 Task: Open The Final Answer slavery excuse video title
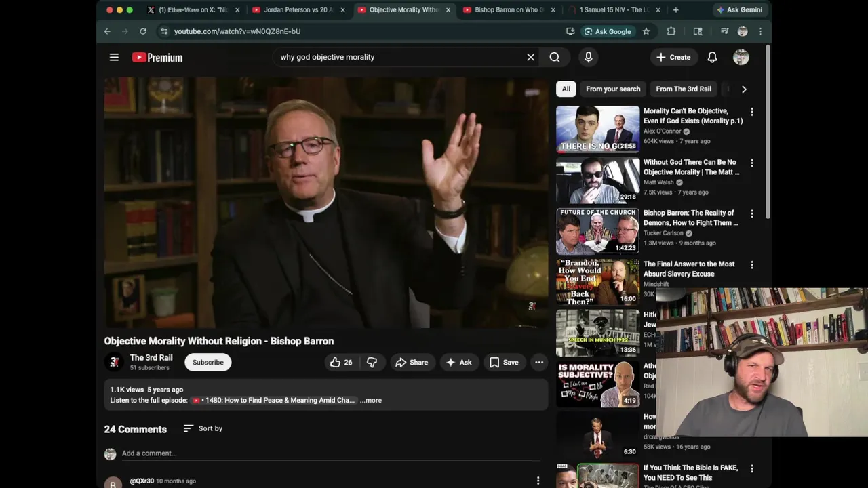689,268
